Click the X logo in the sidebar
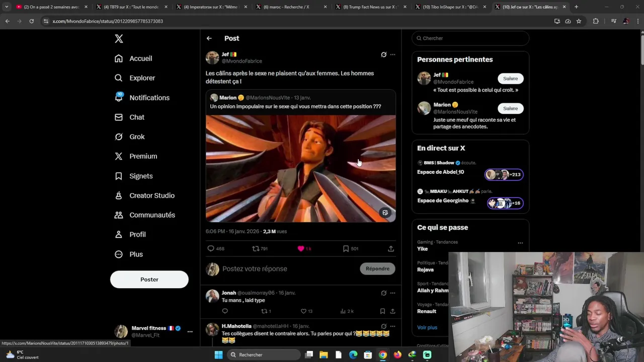The width and height of the screenshot is (644, 362). coord(119,39)
